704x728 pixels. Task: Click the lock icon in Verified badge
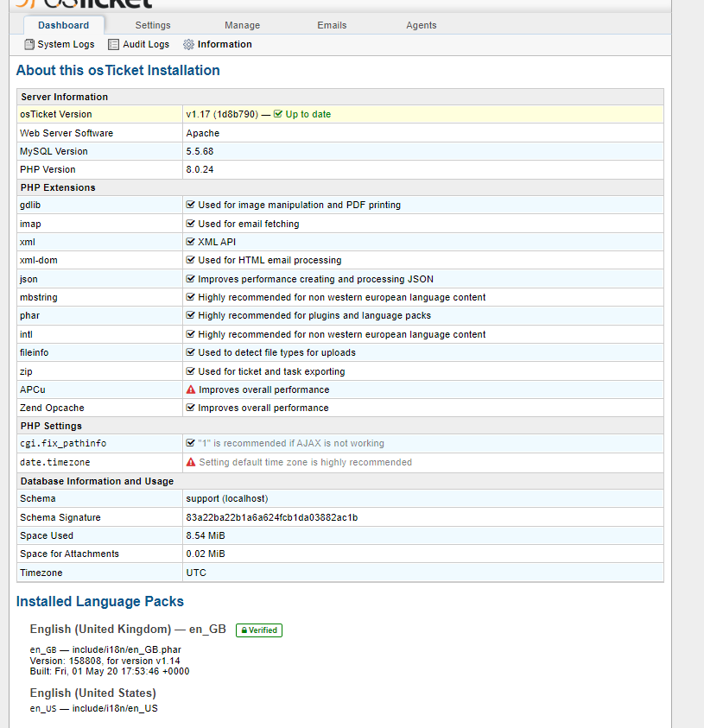coord(243,630)
